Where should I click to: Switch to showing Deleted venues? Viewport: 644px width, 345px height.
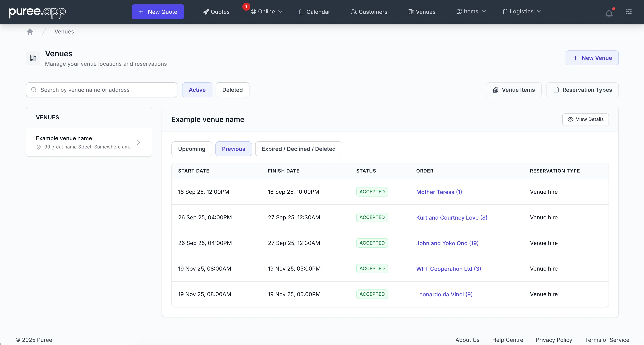point(232,90)
